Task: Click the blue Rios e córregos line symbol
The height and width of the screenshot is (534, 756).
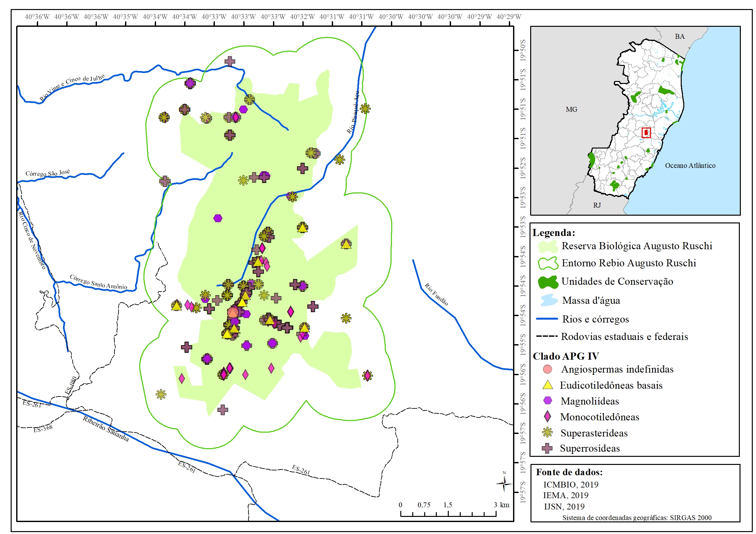Action: (x=547, y=319)
